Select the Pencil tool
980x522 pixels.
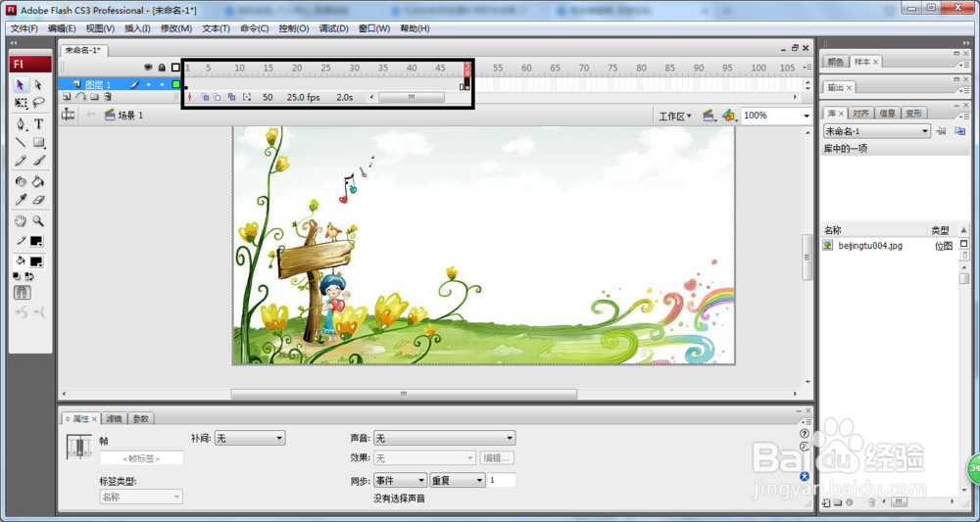(21, 161)
